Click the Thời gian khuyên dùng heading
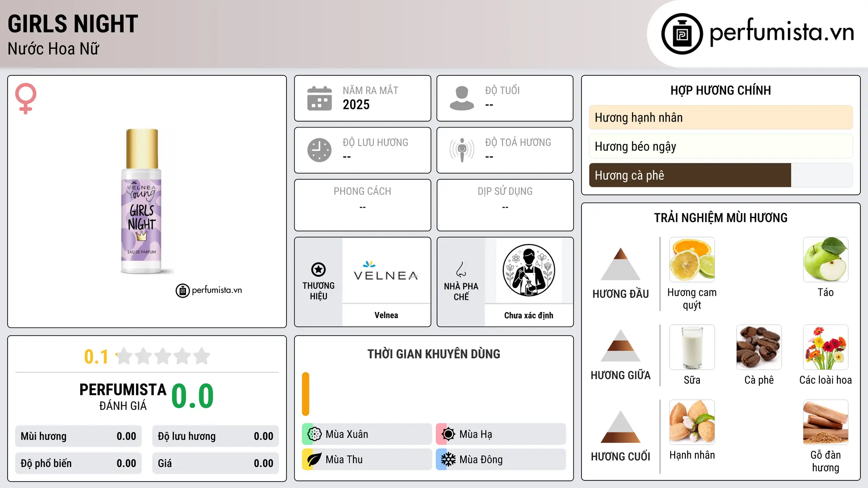The width and height of the screenshot is (868, 488). (x=434, y=354)
